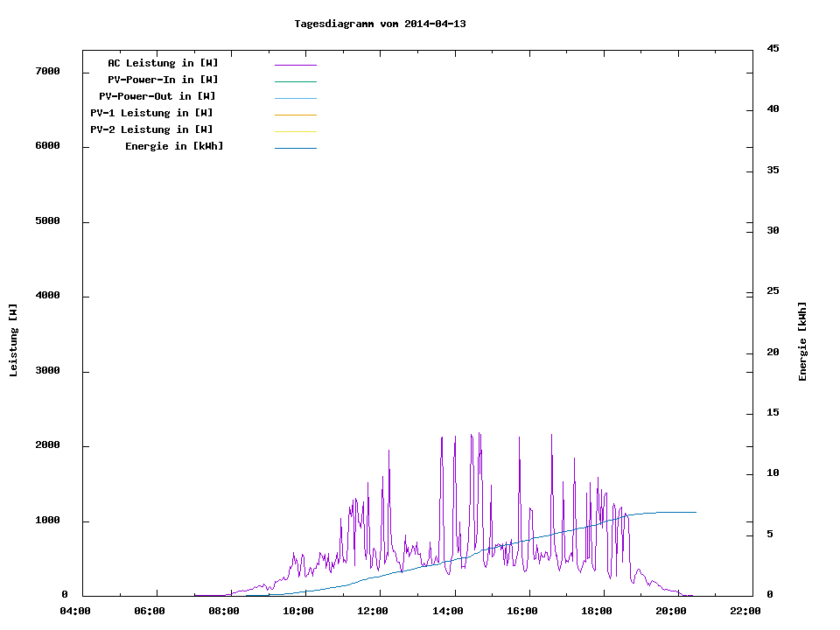The image size is (840, 630).
Task: Click the yellow line sample beside PV-2 Leistung
Action: click(x=295, y=131)
